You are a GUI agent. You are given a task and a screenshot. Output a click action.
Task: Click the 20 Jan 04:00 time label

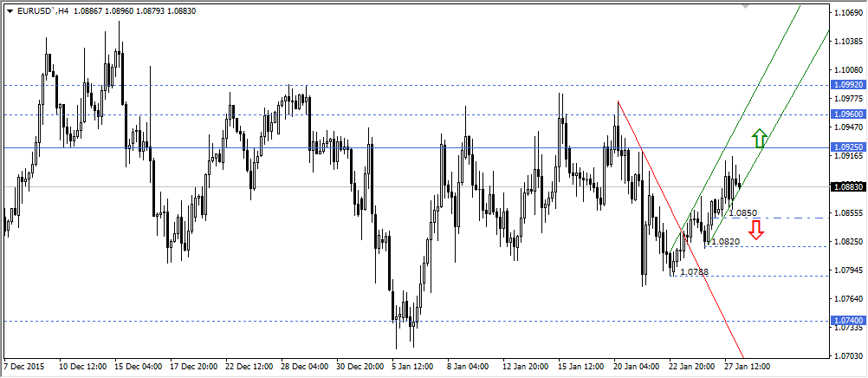[x=638, y=367]
